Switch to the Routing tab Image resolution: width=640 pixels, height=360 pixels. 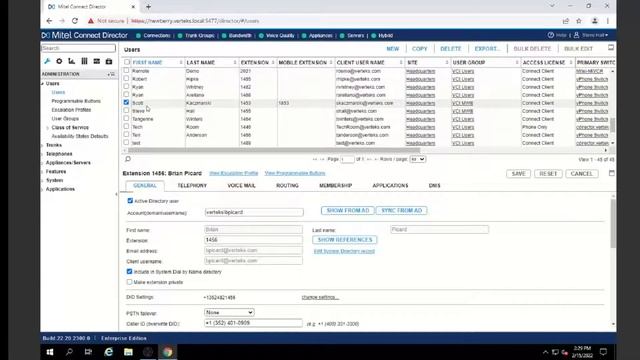287,185
